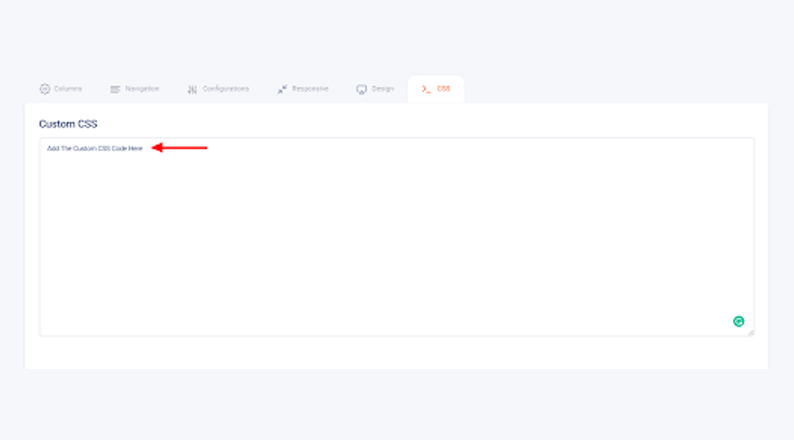This screenshot has width=794, height=440.
Task: Click the gear icon on Columns tab
Action: (x=45, y=89)
